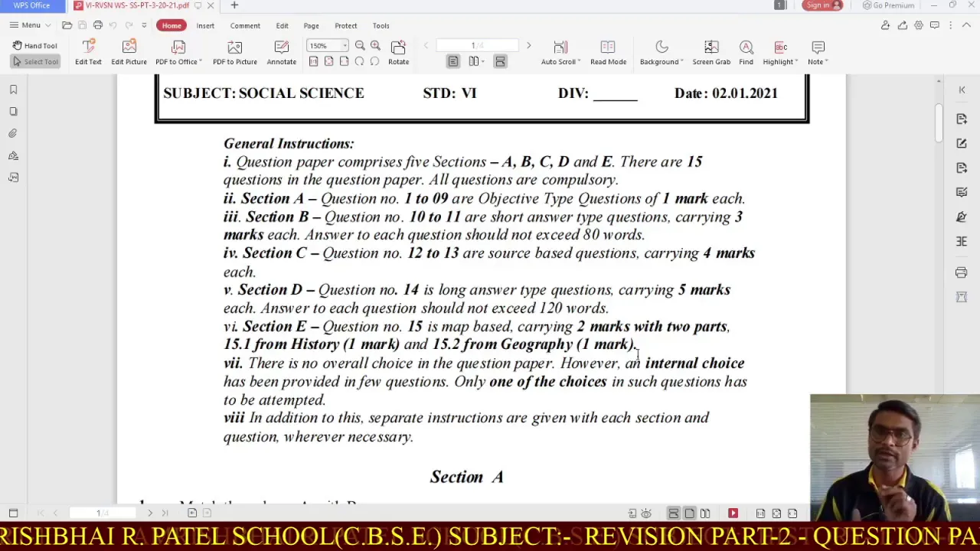Viewport: 980px width, 551px height.
Task: Expand quick access toolbar customization arrow
Action: (x=143, y=25)
